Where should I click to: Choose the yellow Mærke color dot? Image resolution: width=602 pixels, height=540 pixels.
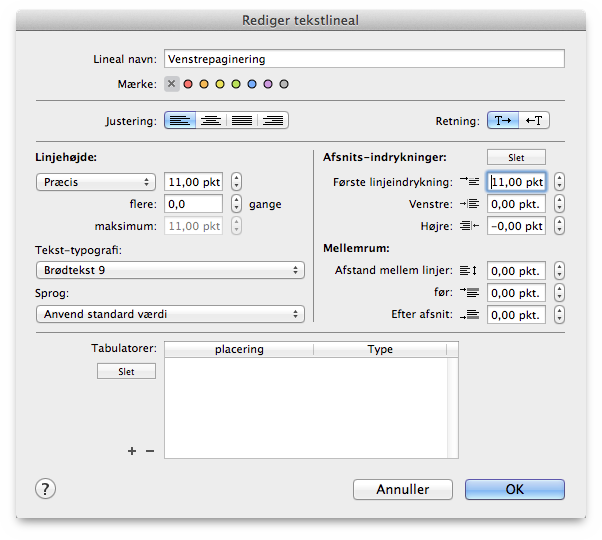point(220,84)
